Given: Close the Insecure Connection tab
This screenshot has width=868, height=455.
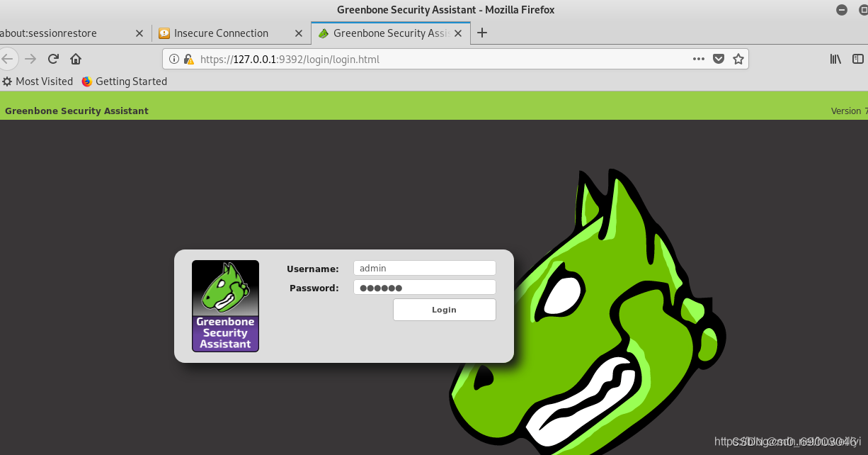Looking at the screenshot, I should pyautogui.click(x=298, y=33).
